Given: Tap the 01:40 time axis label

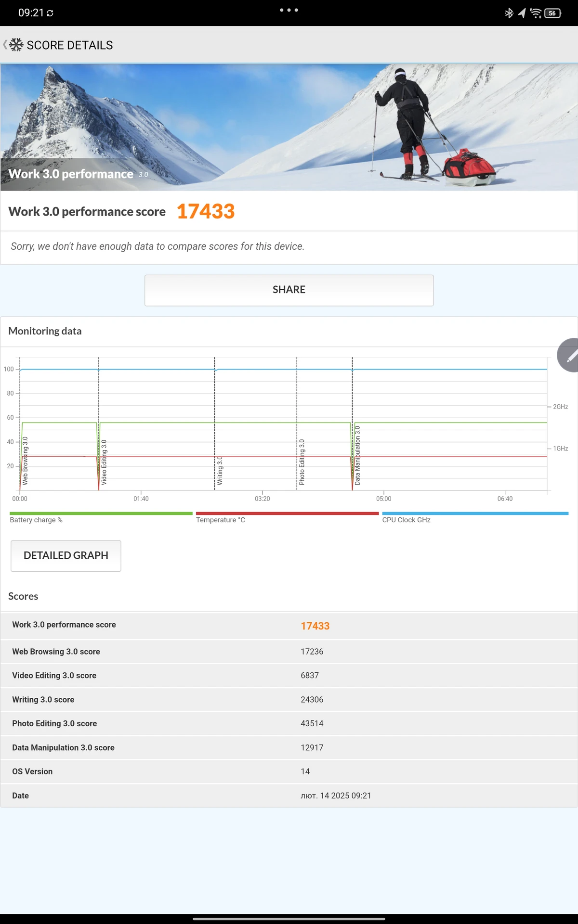Looking at the screenshot, I should pos(141,499).
